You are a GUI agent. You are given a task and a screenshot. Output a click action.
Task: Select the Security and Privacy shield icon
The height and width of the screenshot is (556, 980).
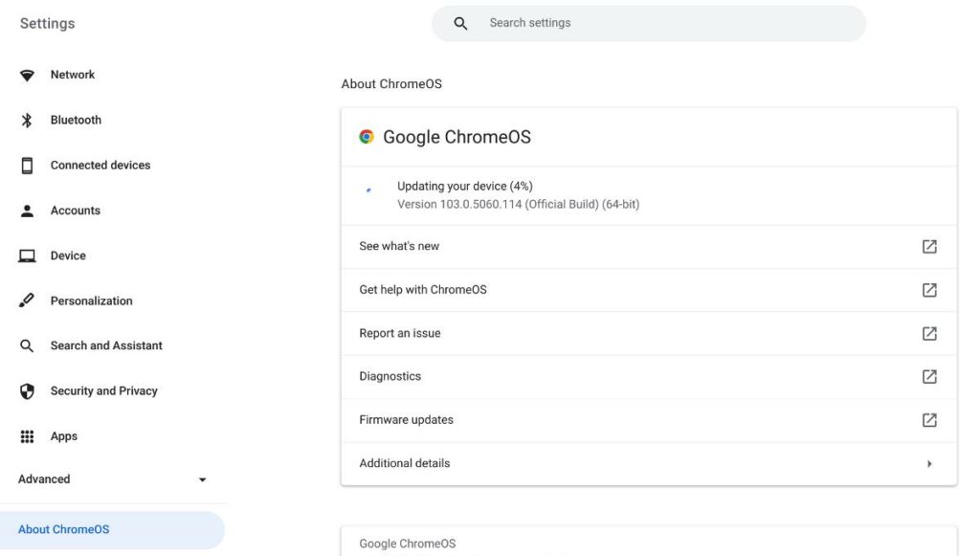point(27,390)
